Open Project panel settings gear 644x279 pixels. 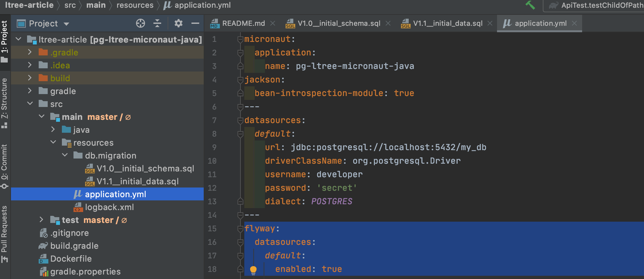coord(178,23)
